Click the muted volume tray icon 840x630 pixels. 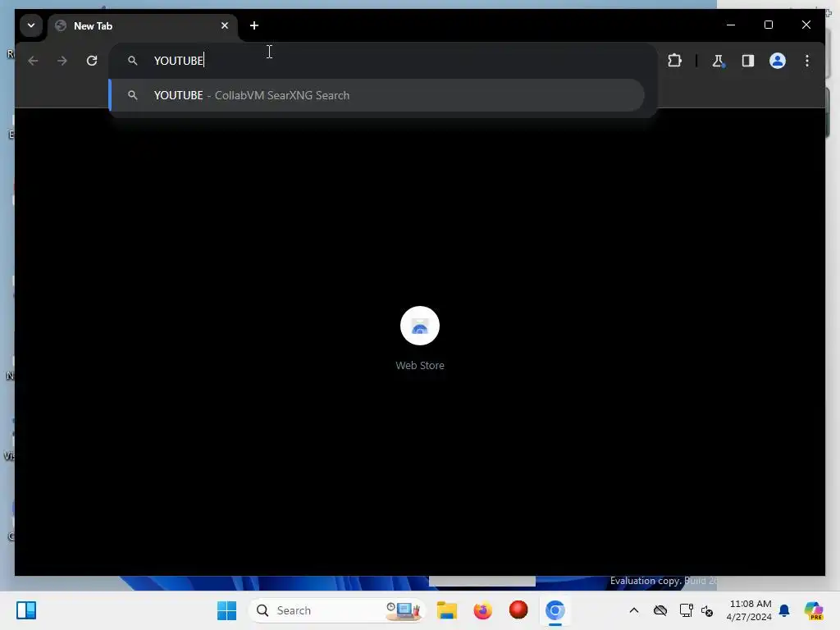(x=707, y=610)
